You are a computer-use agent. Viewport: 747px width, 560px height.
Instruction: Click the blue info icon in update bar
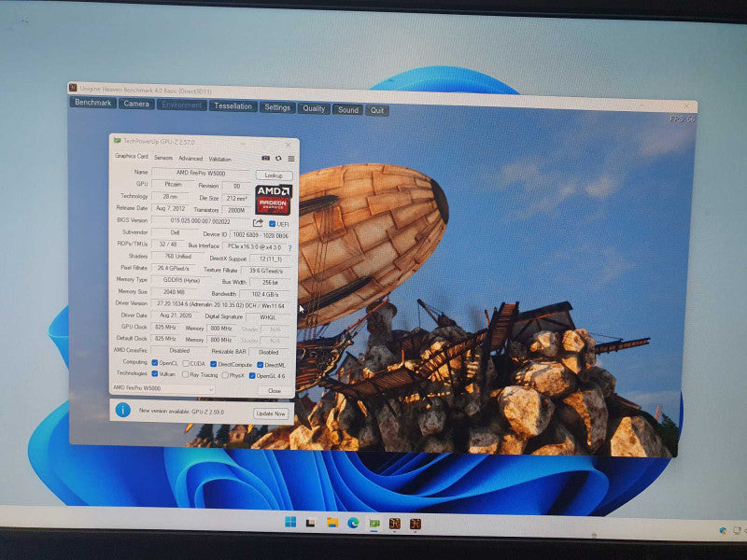coord(123,410)
